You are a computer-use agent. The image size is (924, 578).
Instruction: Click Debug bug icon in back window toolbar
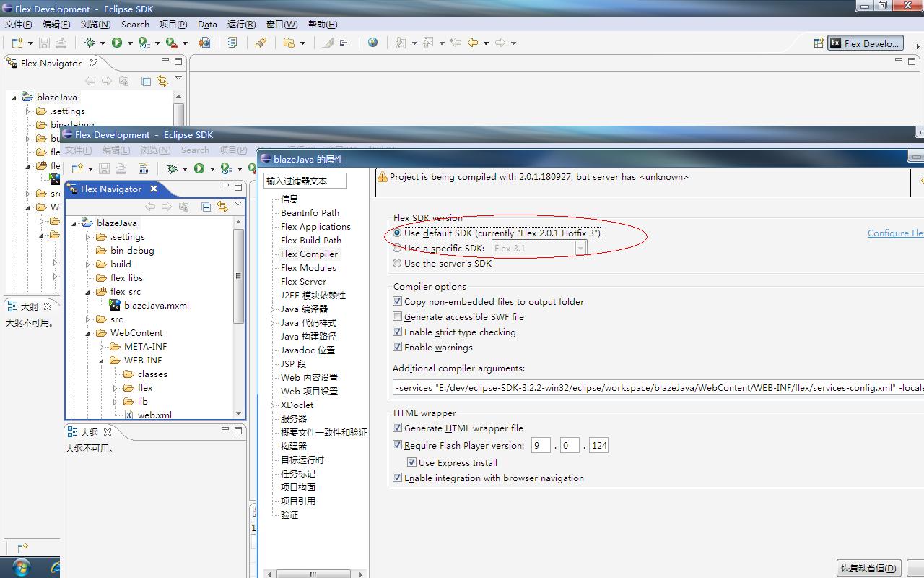click(90, 43)
